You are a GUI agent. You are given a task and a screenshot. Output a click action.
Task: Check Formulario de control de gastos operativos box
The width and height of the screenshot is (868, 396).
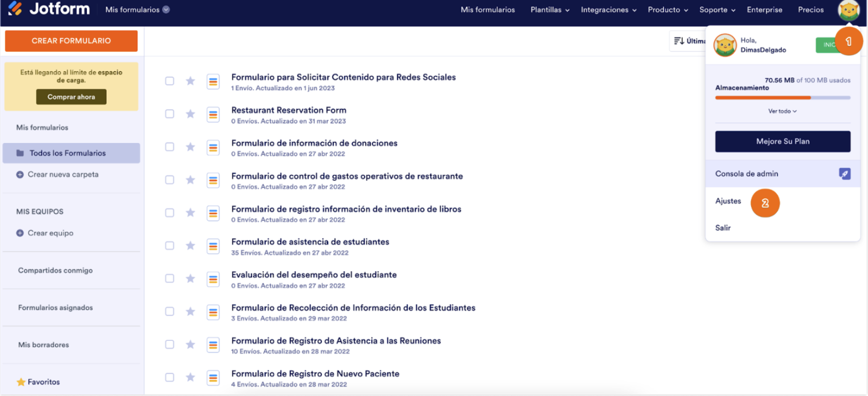(x=170, y=180)
